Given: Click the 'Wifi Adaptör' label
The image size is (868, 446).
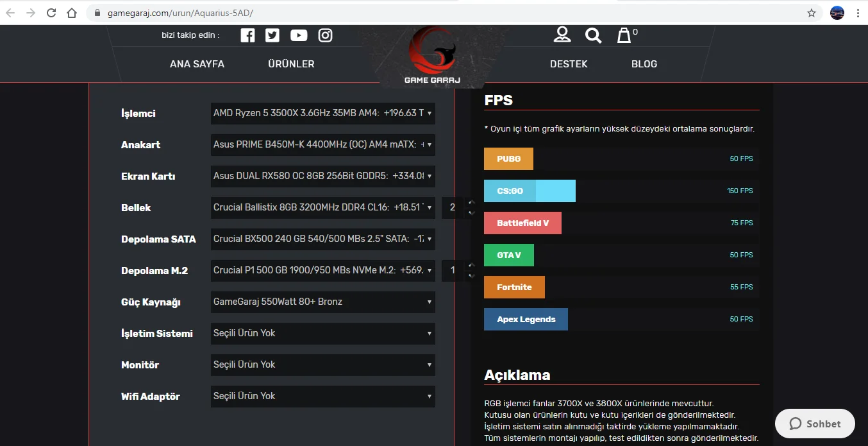Looking at the screenshot, I should 151,396.
